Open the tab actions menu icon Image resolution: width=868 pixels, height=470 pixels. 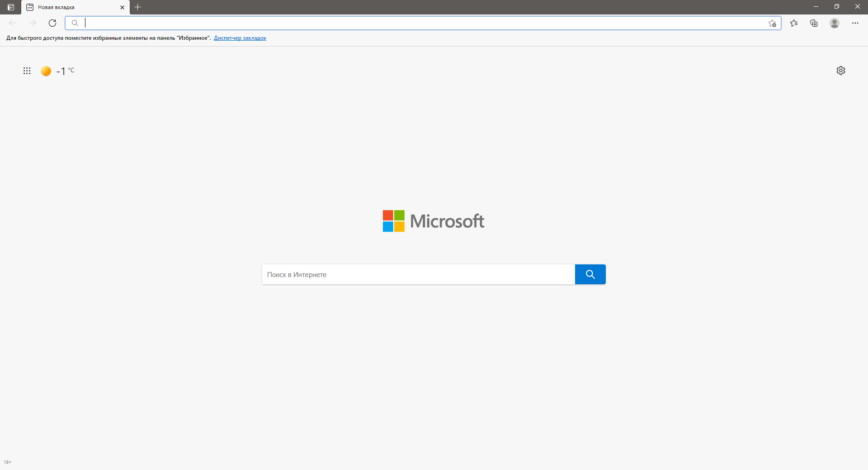tap(11, 7)
